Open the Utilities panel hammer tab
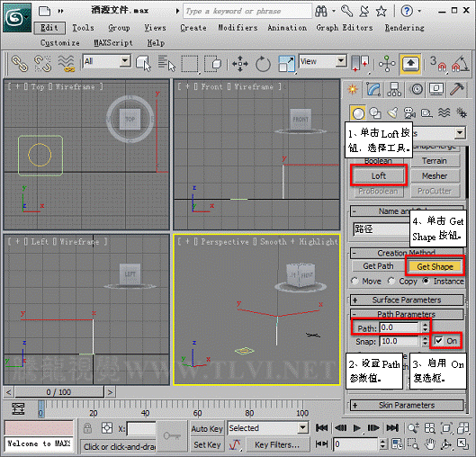476x457 pixels. pos(456,89)
